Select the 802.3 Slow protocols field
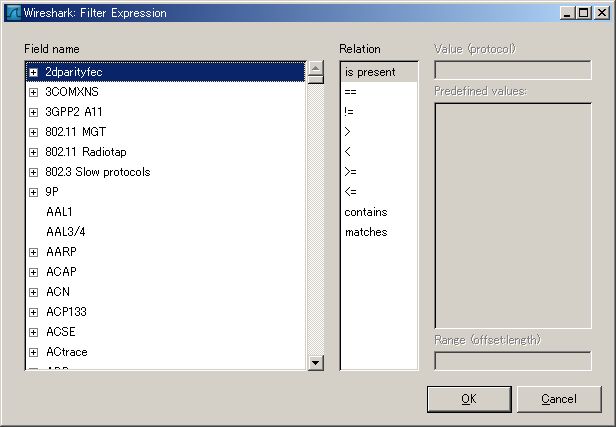Screen dimensions: 616x427 [x=98, y=172]
